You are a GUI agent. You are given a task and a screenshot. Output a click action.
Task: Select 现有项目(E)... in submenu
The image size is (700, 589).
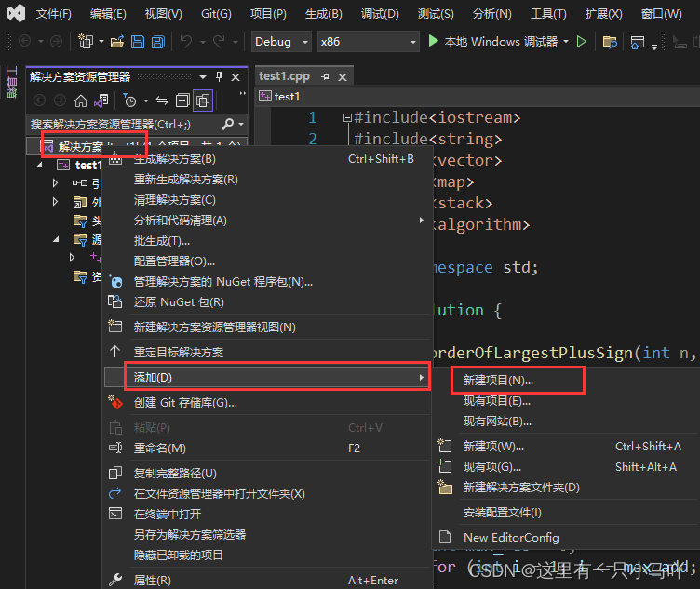point(564,401)
